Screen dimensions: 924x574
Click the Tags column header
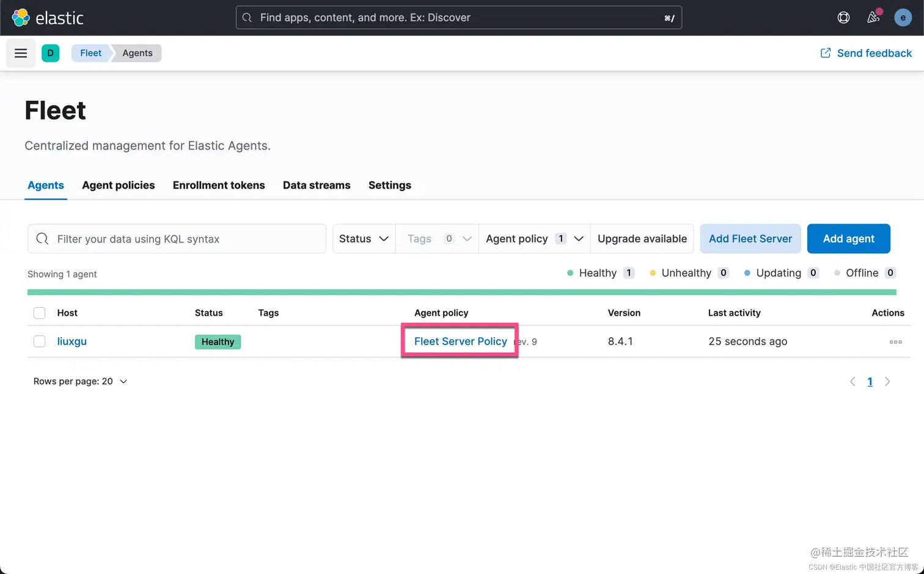coord(268,313)
